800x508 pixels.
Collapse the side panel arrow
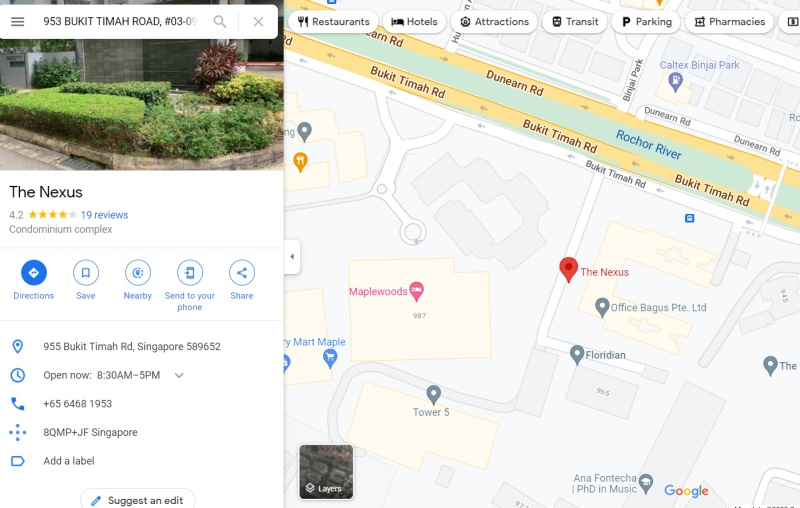pos(292,257)
